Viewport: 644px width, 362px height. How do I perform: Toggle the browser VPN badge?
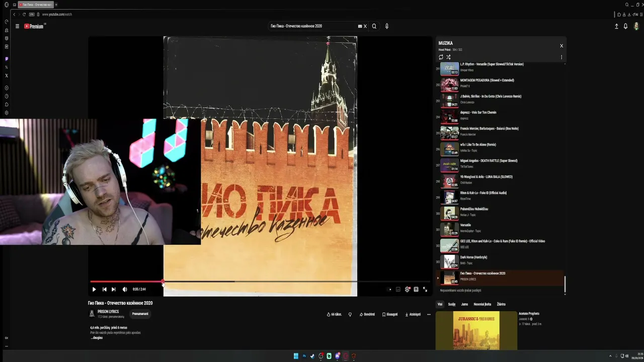(x=31, y=15)
